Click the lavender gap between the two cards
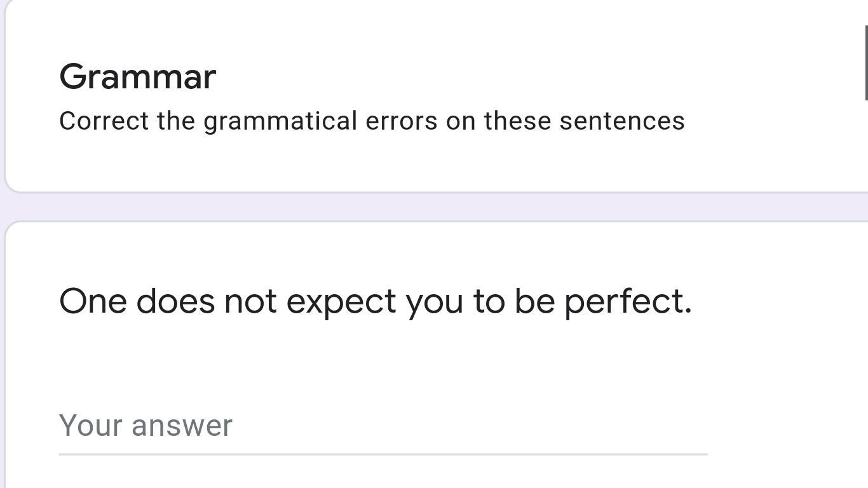The height and width of the screenshot is (488, 868). pyautogui.click(x=432, y=207)
